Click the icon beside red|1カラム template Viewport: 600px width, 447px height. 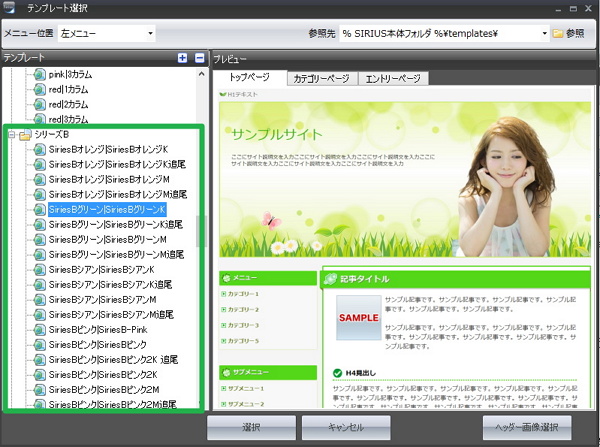click(x=40, y=90)
